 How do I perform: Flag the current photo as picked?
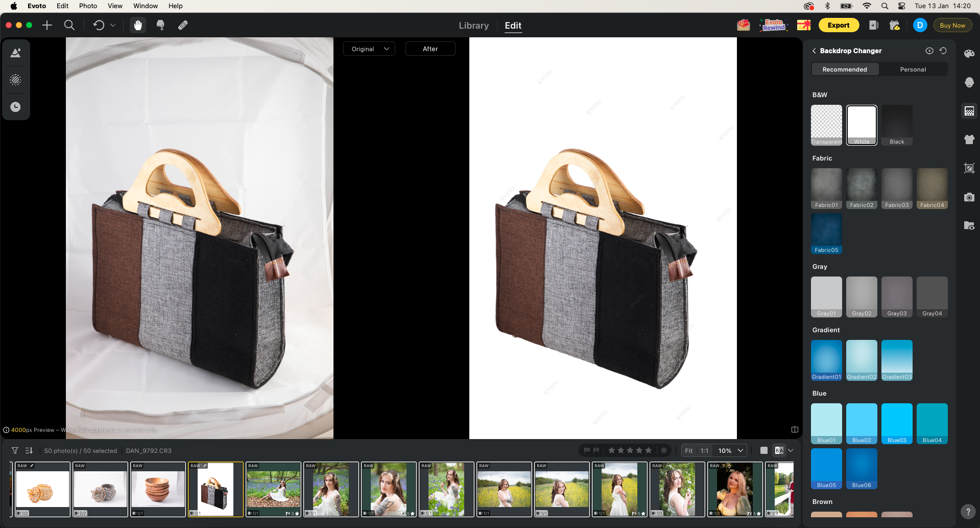point(586,450)
